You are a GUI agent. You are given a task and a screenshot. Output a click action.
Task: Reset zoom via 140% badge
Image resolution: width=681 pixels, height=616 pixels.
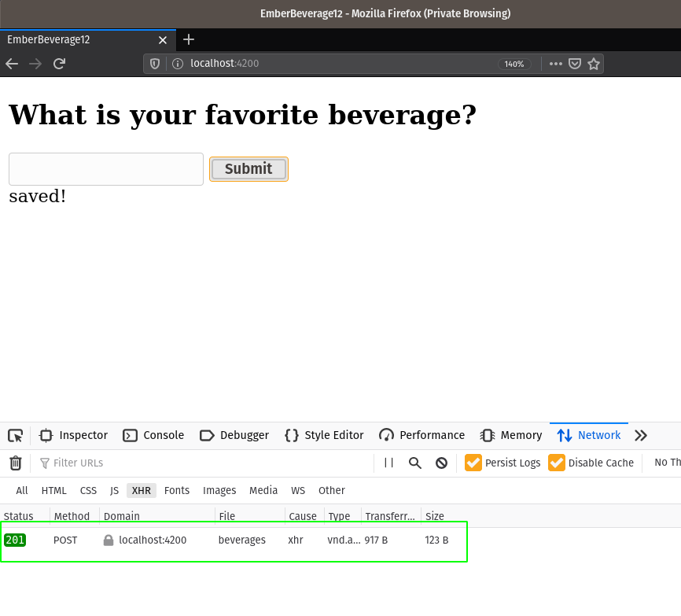(514, 64)
